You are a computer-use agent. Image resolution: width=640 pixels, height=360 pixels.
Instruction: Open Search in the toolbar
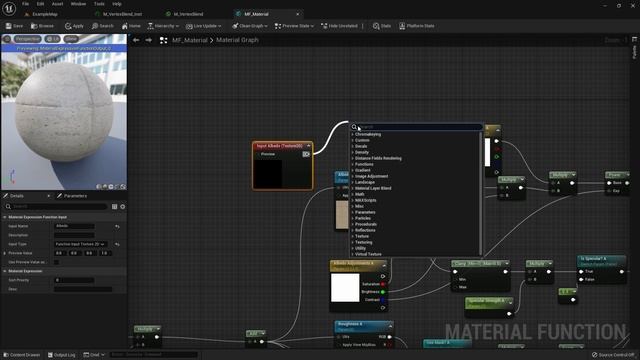click(102, 26)
